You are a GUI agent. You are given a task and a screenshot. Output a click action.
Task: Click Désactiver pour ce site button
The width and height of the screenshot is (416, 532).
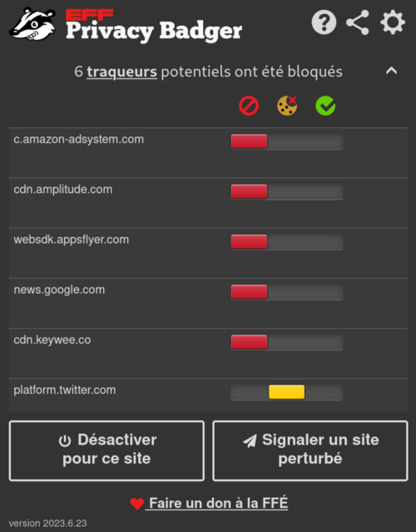coord(106,451)
